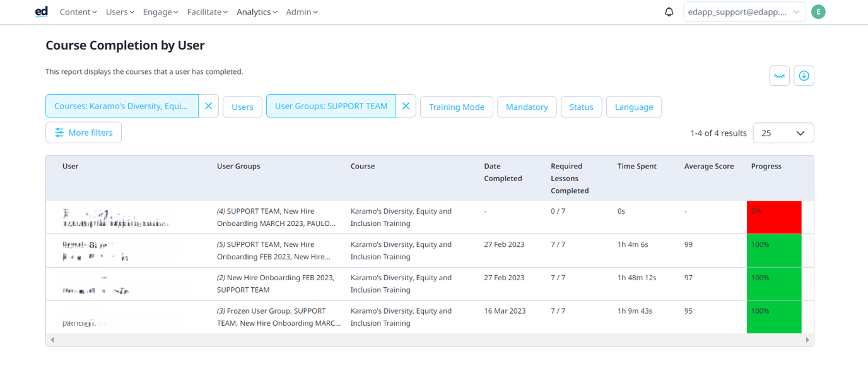The image size is (868, 385).
Task: Download the report with the arrow icon
Action: [x=804, y=76]
